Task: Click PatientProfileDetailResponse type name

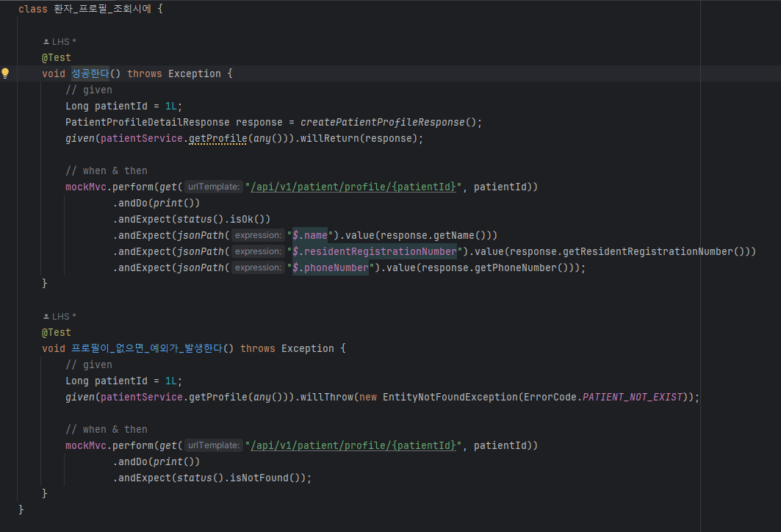Action: pos(148,123)
